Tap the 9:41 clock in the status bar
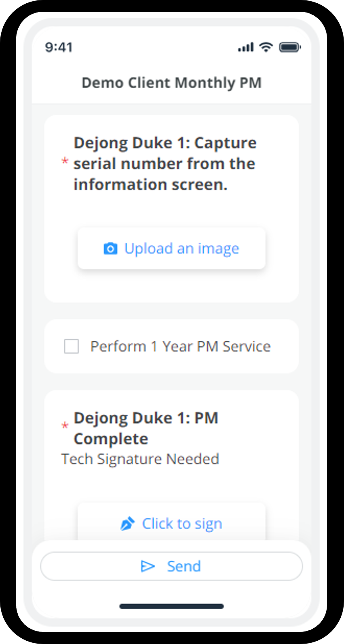The height and width of the screenshot is (644, 344). 59,47
